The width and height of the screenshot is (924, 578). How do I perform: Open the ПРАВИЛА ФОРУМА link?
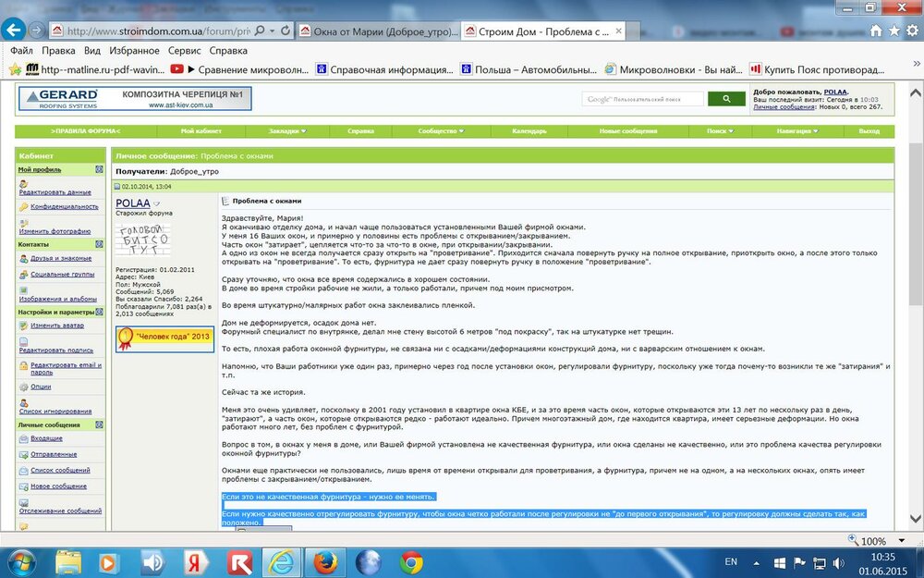(85, 131)
